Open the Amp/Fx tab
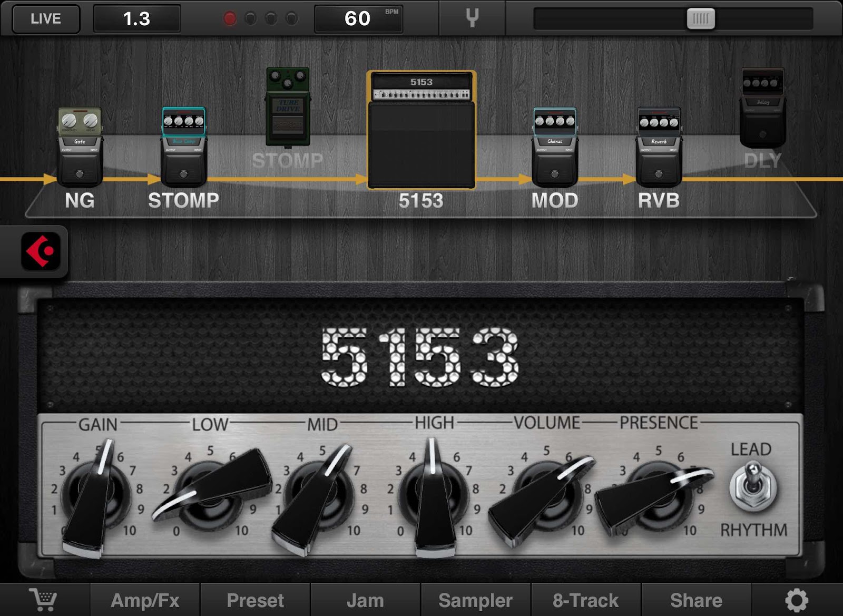The image size is (843, 616). [x=145, y=600]
